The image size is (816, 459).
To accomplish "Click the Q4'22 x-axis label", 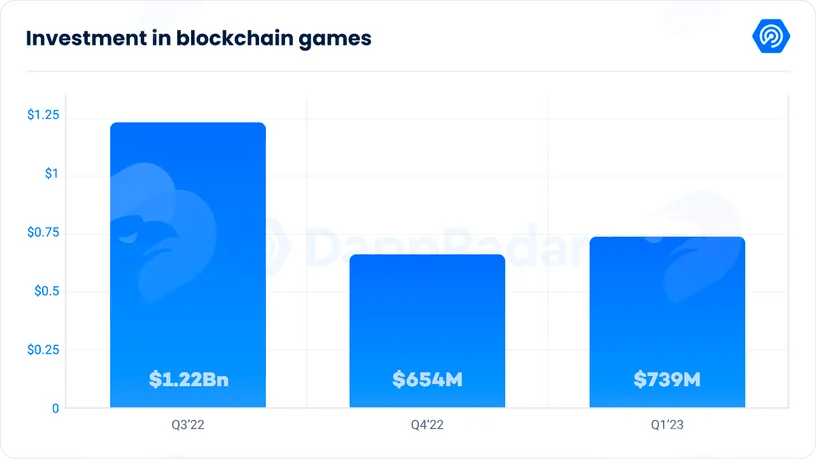I will click(x=427, y=425).
